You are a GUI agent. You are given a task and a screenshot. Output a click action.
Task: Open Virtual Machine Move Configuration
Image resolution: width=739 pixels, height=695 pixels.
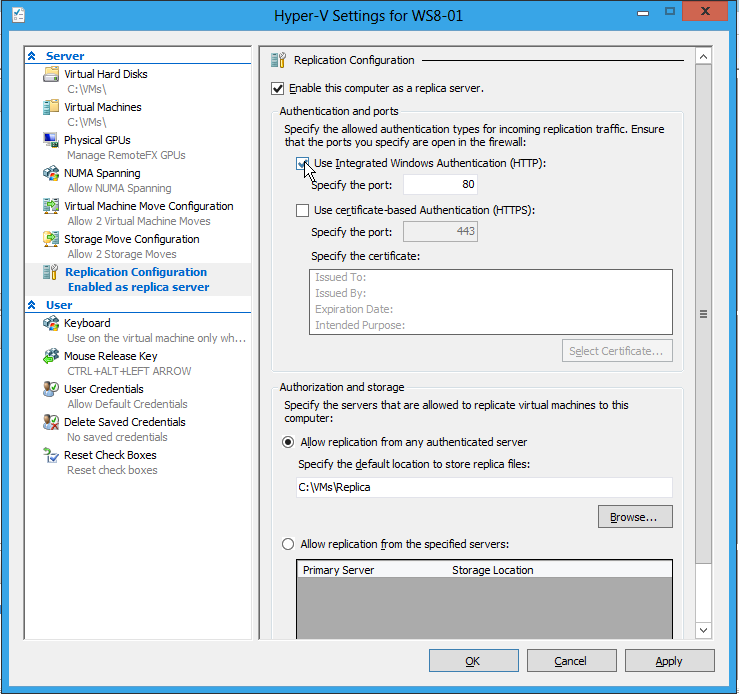coord(148,206)
